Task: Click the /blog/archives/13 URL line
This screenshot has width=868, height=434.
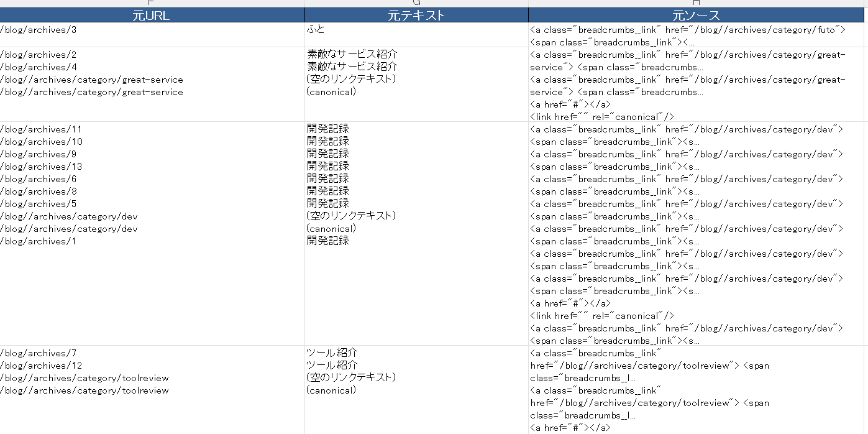Action: click(x=42, y=167)
